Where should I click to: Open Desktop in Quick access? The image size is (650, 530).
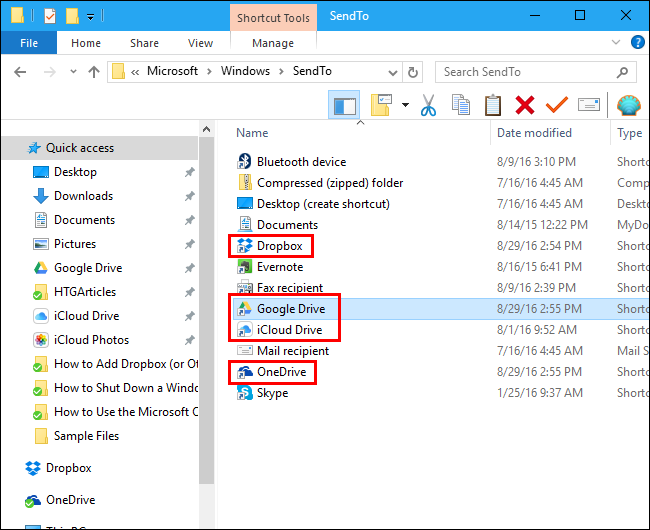click(x=65, y=172)
